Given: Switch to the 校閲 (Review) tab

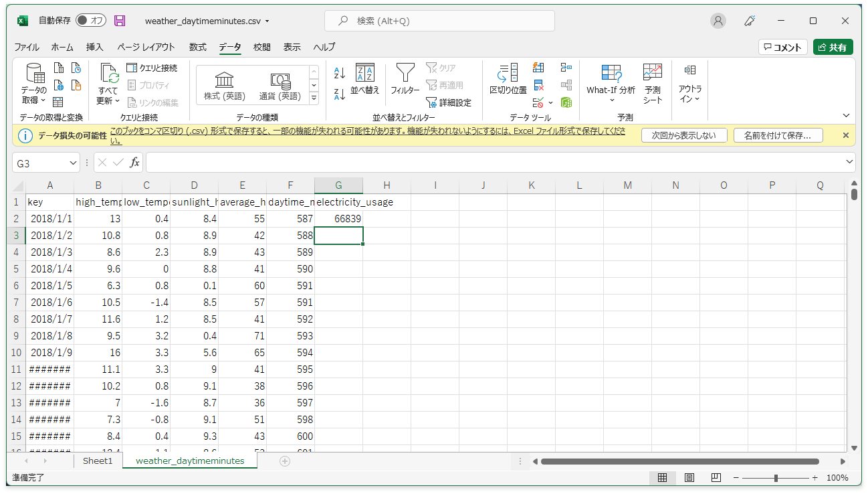Looking at the screenshot, I should (262, 48).
